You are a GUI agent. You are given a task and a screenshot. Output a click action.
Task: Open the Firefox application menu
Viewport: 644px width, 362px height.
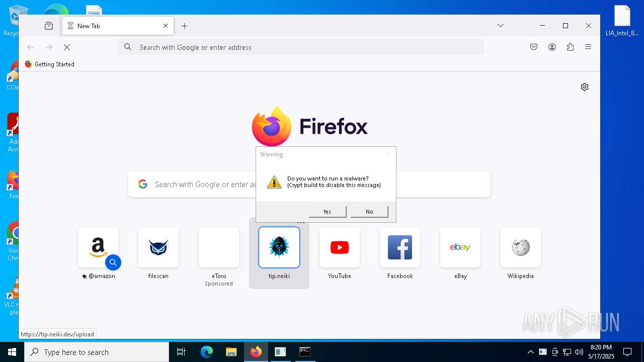(588, 47)
